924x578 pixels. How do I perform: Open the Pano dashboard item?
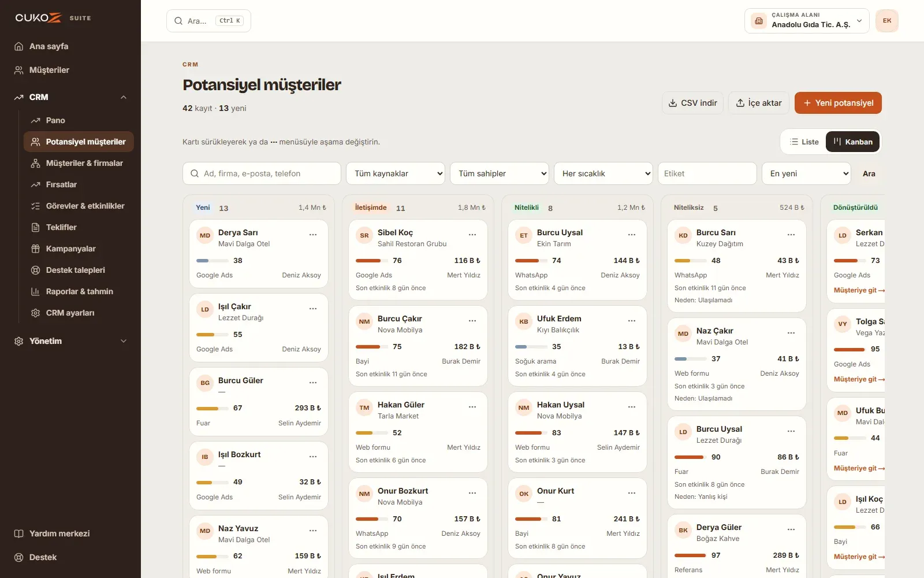[79, 120]
